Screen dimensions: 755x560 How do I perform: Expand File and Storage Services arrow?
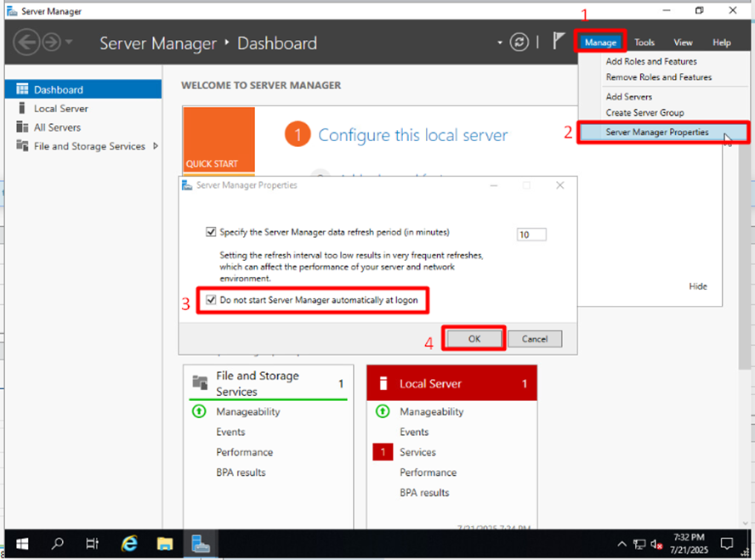[x=156, y=146]
